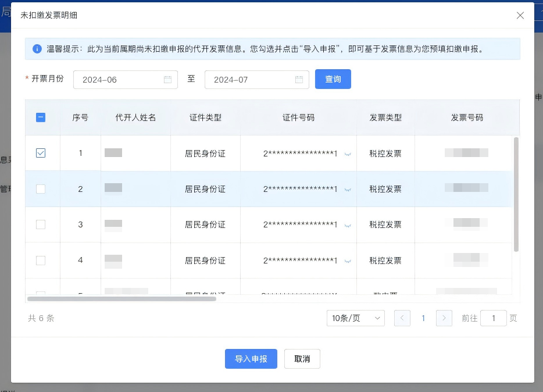This screenshot has height=392, width=543.
Task: Show masked ID number in row 3
Action: (348, 225)
